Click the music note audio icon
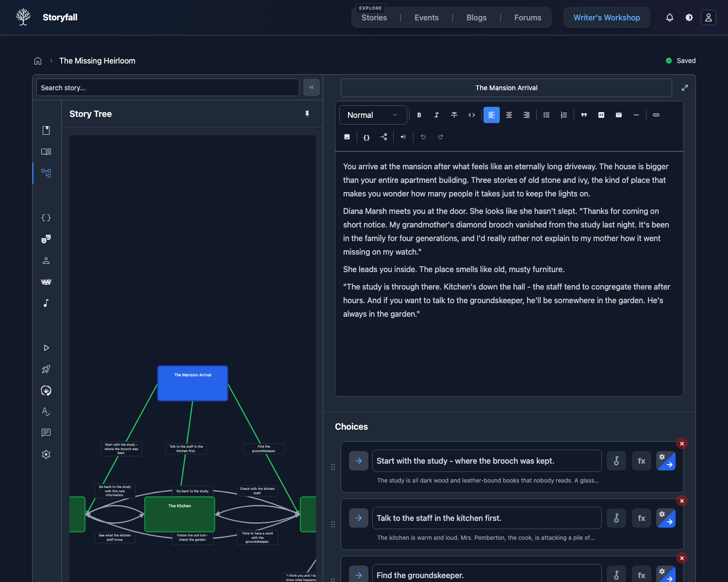This screenshot has width=728, height=582. (x=46, y=303)
